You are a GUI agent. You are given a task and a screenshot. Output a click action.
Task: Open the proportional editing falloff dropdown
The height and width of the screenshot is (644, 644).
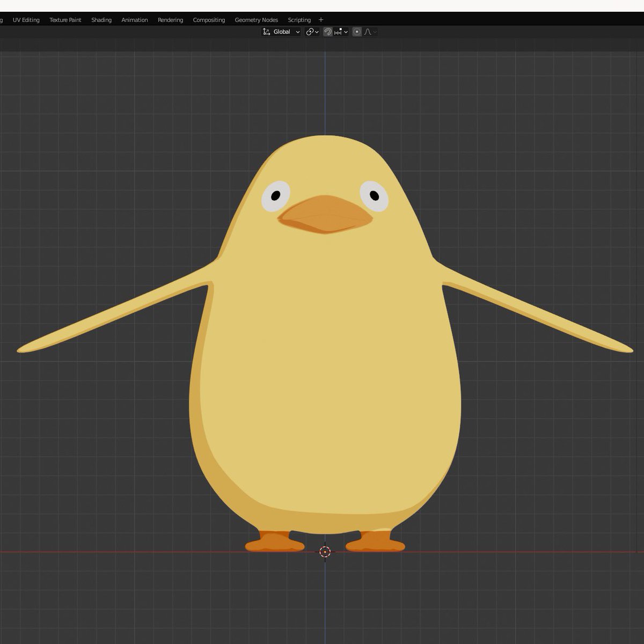click(x=375, y=32)
